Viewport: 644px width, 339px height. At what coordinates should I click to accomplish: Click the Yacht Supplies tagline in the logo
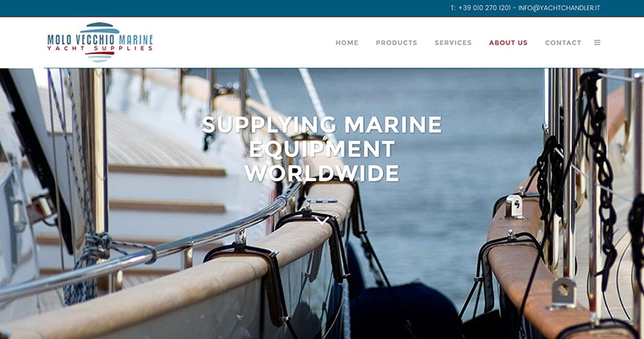coord(100,48)
